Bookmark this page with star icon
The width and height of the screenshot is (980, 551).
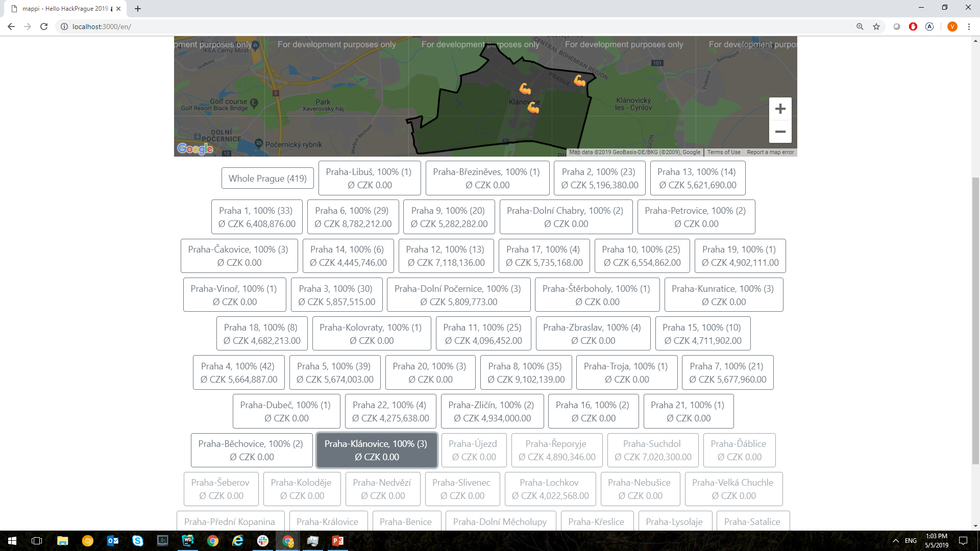(876, 27)
